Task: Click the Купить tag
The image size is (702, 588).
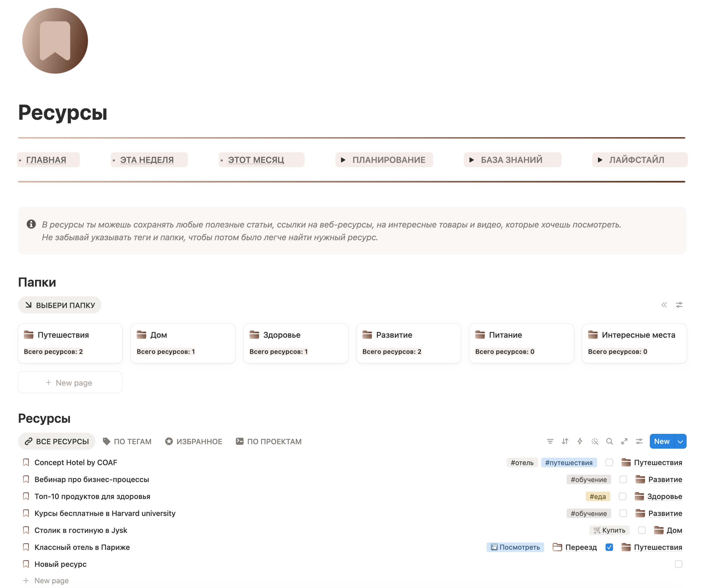Action: pyautogui.click(x=609, y=530)
